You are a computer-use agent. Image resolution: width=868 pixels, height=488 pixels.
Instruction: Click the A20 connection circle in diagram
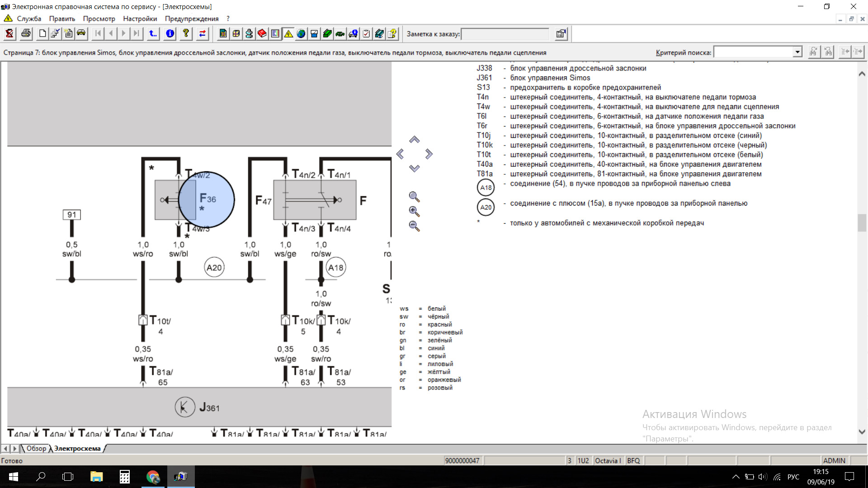pyautogui.click(x=214, y=267)
